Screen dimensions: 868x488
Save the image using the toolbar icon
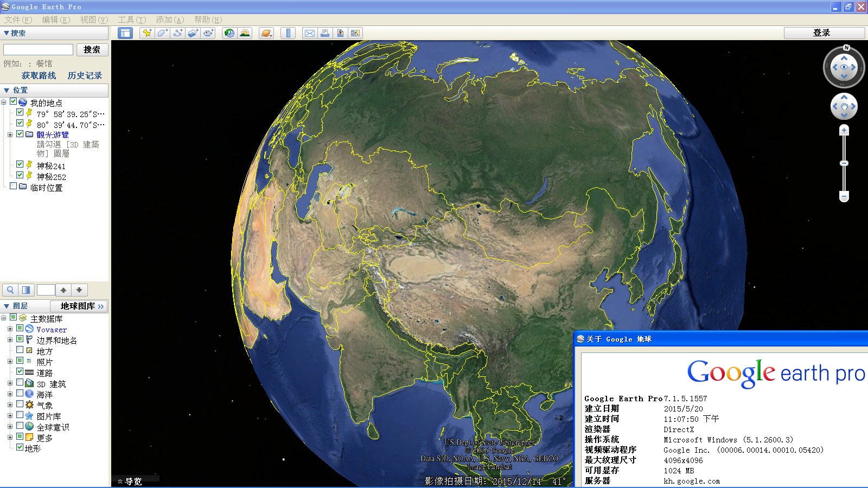point(340,33)
